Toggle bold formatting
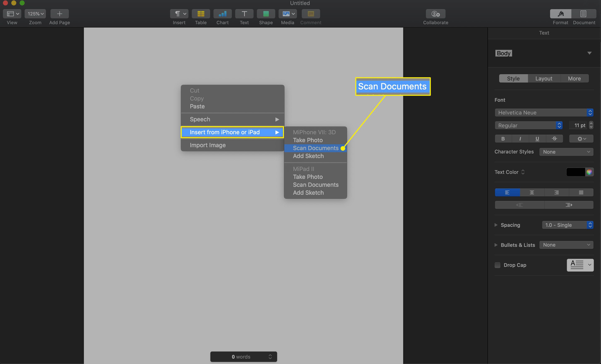 pyautogui.click(x=503, y=139)
